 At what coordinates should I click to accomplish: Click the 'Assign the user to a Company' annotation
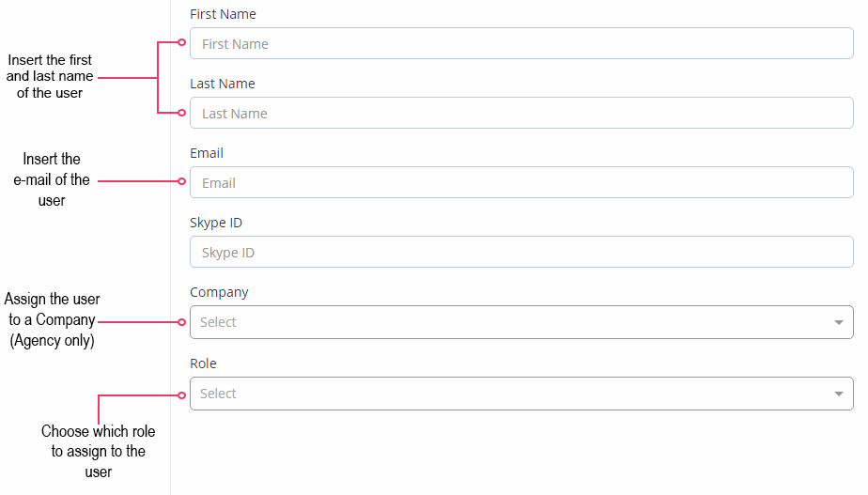[52, 320]
